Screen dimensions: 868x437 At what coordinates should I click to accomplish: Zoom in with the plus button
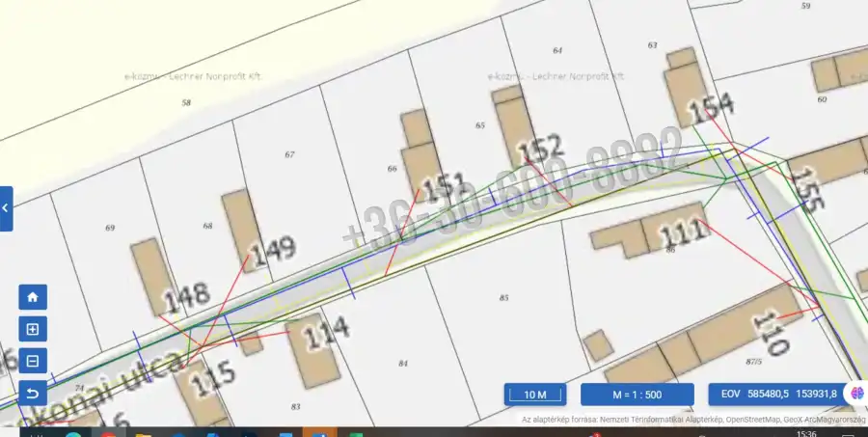coord(33,330)
